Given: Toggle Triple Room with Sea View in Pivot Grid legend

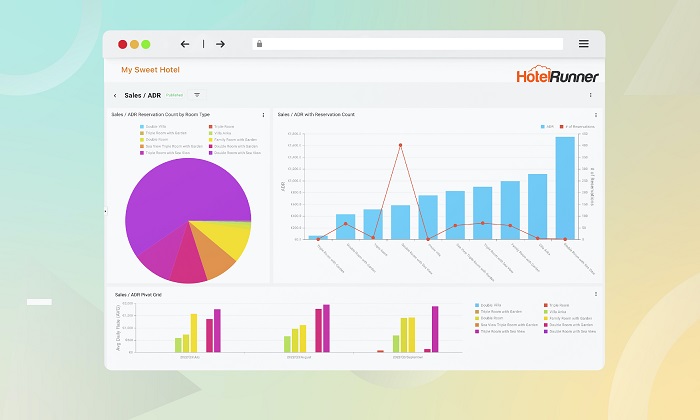Looking at the screenshot, I should click(500, 332).
